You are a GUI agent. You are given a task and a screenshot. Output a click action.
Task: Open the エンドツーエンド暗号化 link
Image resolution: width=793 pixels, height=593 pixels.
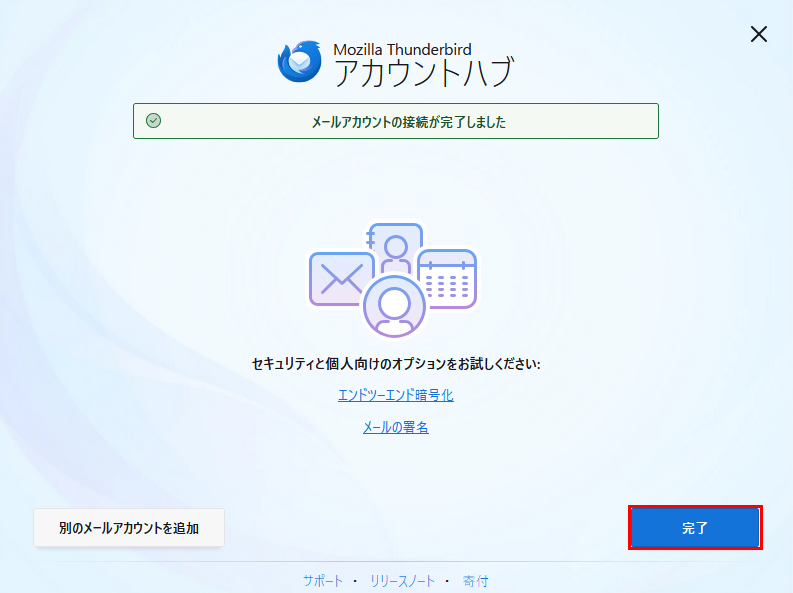pos(396,395)
